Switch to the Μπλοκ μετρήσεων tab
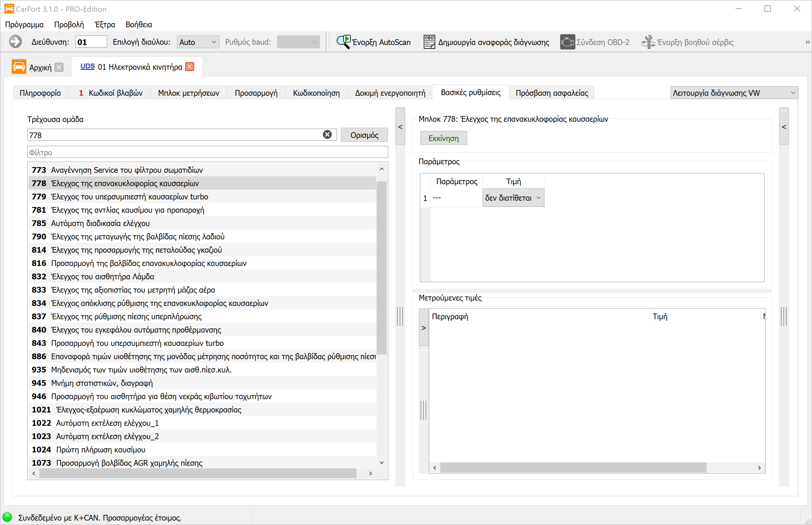The height and width of the screenshot is (525, 812). coord(189,93)
